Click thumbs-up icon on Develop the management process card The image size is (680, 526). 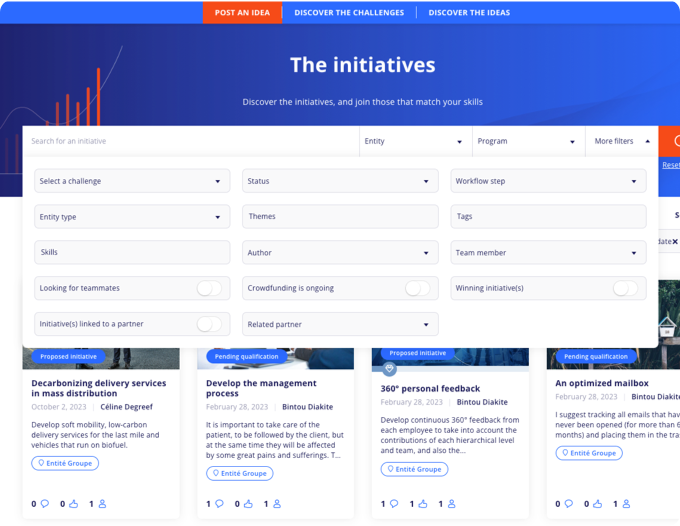tap(248, 504)
